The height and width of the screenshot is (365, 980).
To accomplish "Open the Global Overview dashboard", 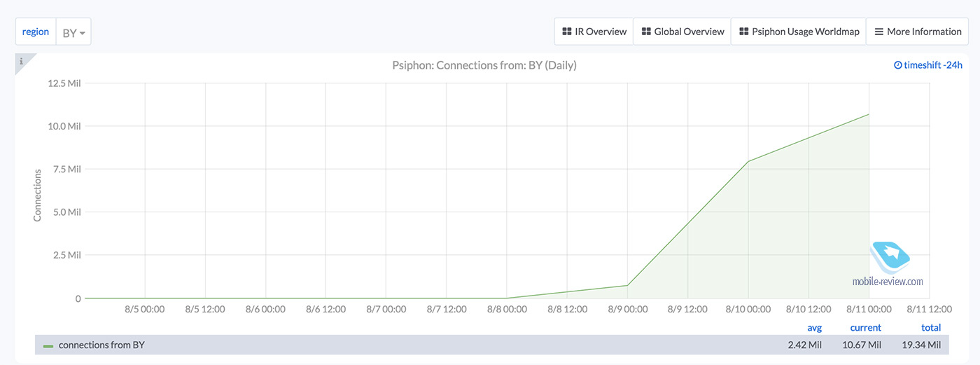I will [x=682, y=32].
